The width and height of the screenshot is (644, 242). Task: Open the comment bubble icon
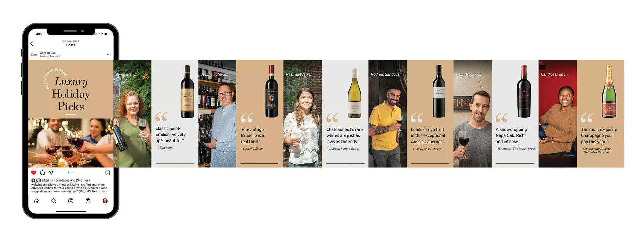42,173
